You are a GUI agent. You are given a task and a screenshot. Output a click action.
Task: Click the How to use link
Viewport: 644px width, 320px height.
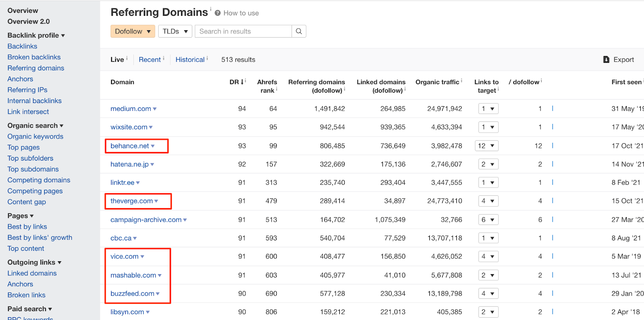pyautogui.click(x=241, y=13)
